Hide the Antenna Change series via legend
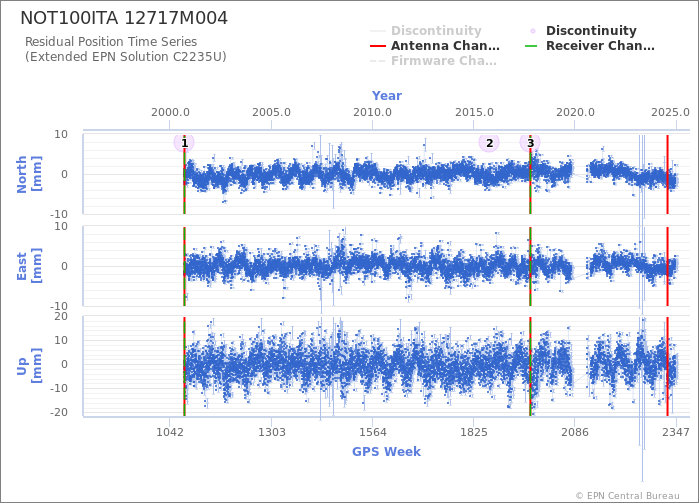 click(435, 46)
